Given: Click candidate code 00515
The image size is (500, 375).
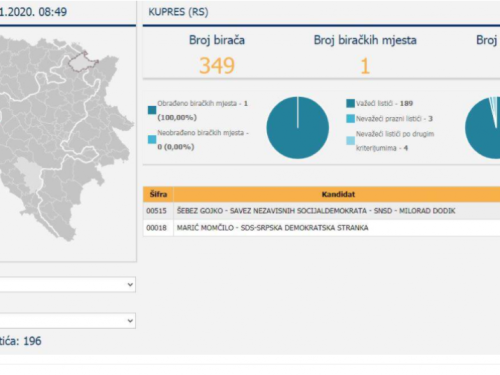Looking at the screenshot, I should [156, 211].
